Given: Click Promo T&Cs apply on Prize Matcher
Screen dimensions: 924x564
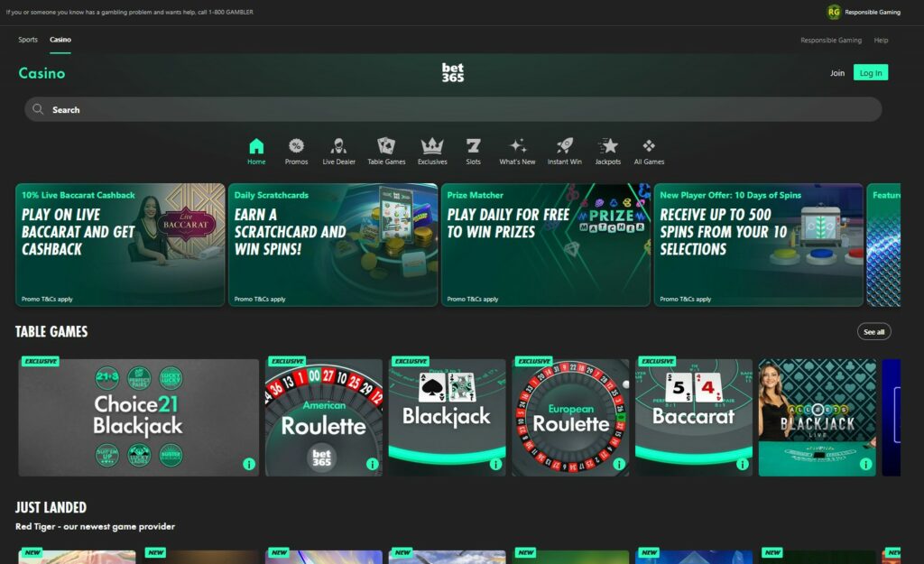Looking at the screenshot, I should (473, 299).
